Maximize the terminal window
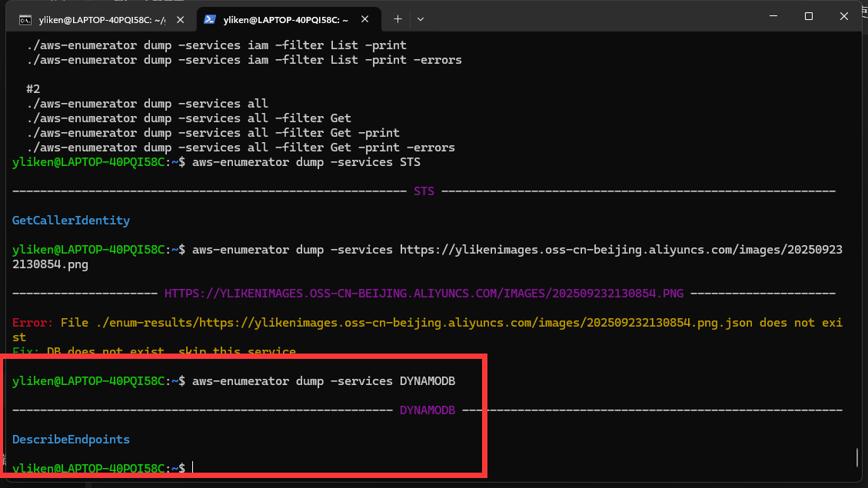 [x=809, y=16]
